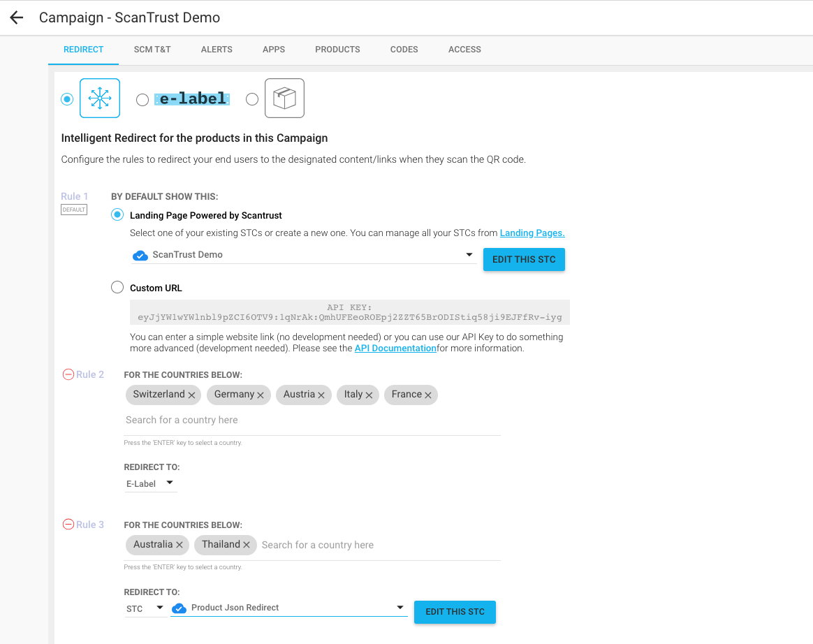Viewport: 813px width, 644px height.
Task: Click the e-label logo option
Action: coord(192,98)
